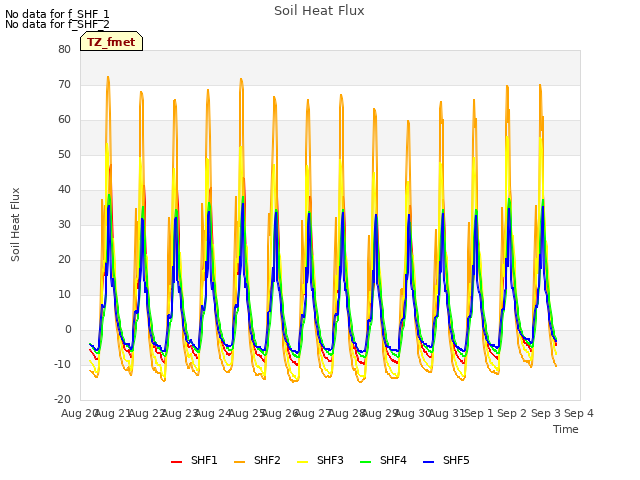The width and height of the screenshot is (640, 480).
Task: Click the -20 y-axis tick label
Action: [x=62, y=400]
